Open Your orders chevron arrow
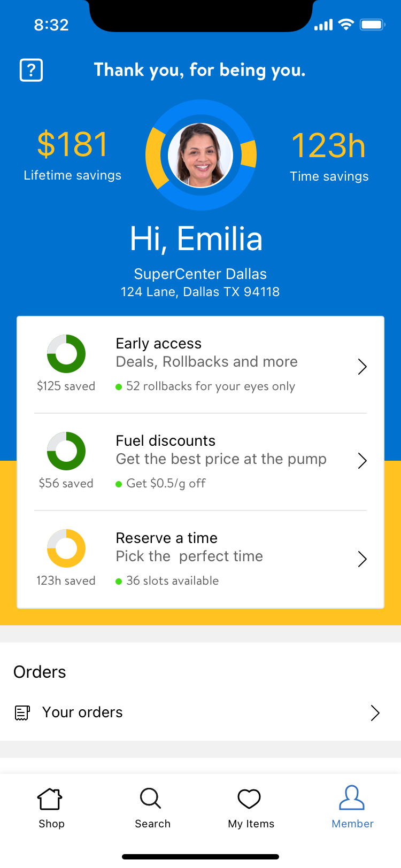This screenshot has height=868, width=401. (x=375, y=713)
